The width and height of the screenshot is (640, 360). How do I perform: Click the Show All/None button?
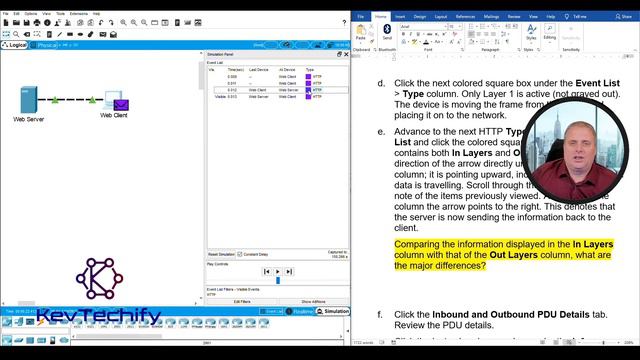313,302
